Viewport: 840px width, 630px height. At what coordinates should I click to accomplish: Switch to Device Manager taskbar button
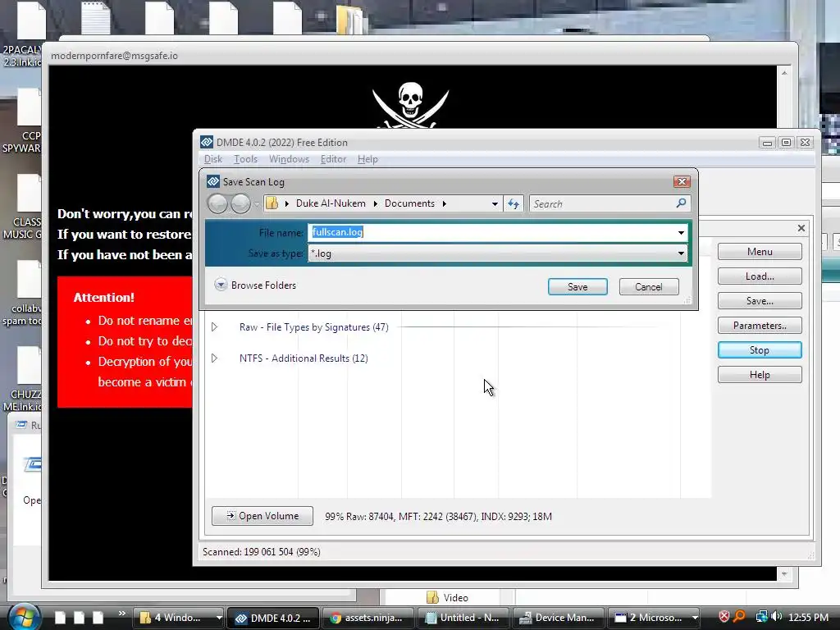(558, 617)
